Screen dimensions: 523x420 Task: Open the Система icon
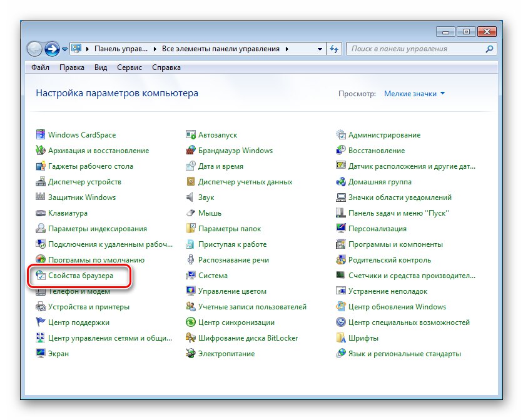click(x=190, y=276)
